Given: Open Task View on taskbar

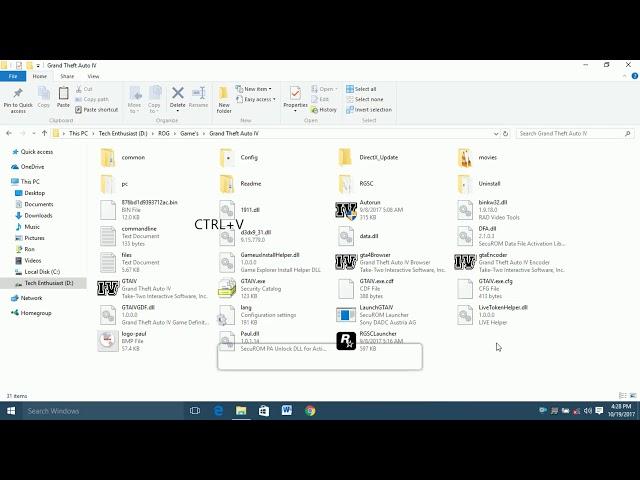Looking at the screenshot, I should coord(195,411).
